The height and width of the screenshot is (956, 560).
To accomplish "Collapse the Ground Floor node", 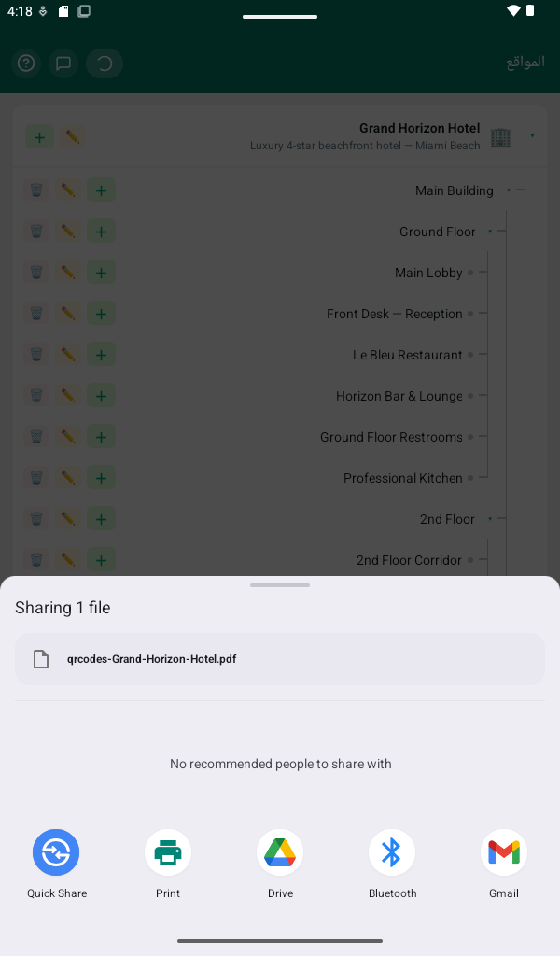I will tap(490, 232).
